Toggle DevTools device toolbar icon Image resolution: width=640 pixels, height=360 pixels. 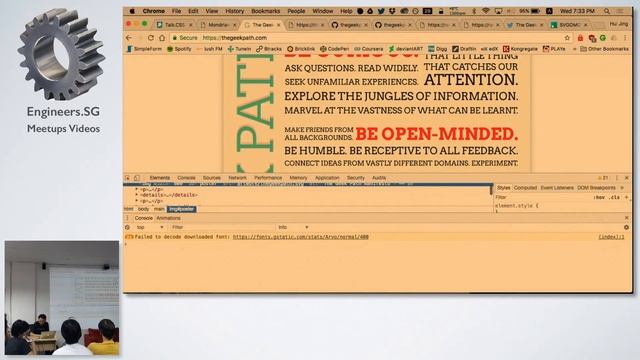pos(137,178)
